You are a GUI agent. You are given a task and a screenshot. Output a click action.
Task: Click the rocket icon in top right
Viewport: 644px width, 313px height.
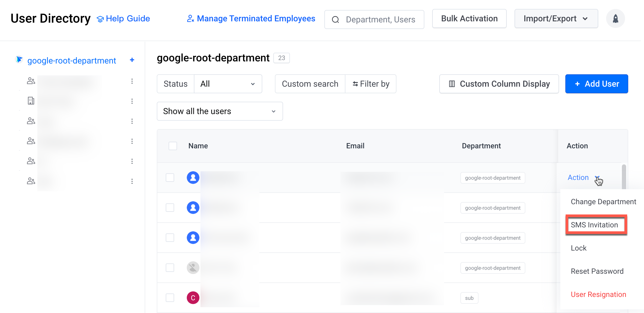tap(615, 18)
